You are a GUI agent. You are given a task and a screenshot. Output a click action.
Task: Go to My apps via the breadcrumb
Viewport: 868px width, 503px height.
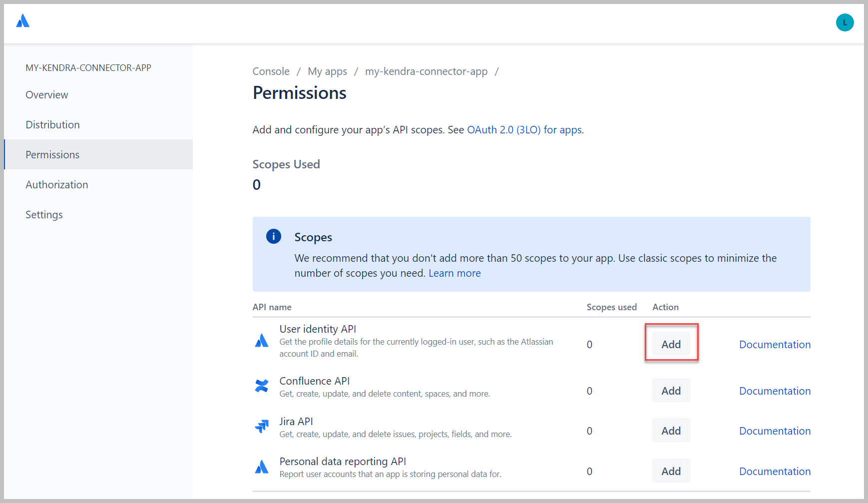click(x=328, y=71)
